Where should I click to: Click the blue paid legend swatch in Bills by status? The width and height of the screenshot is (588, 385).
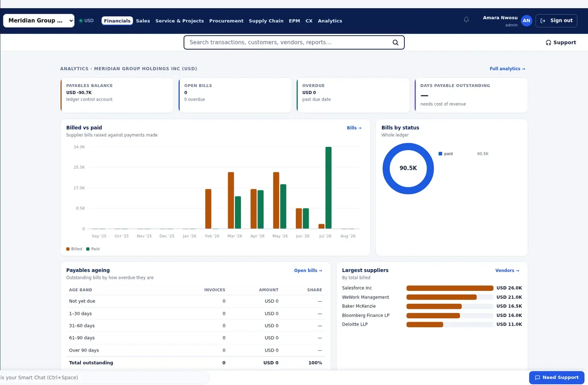point(440,154)
